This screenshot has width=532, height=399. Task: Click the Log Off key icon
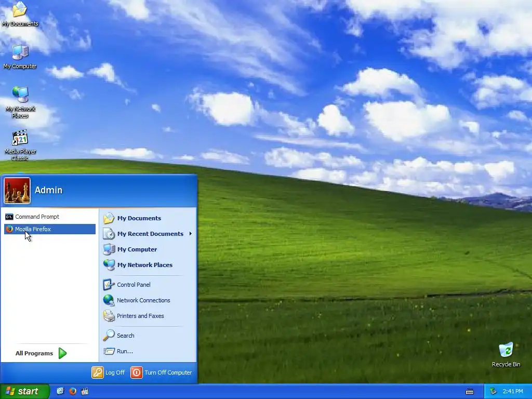[x=97, y=373]
